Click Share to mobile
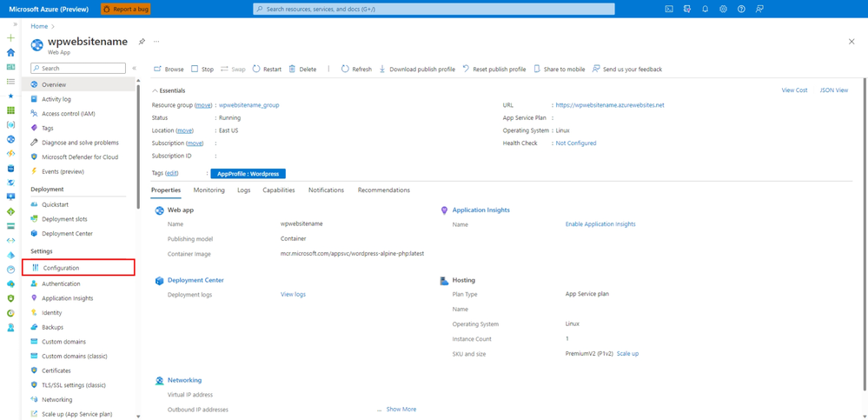The width and height of the screenshot is (868, 420). (559, 70)
